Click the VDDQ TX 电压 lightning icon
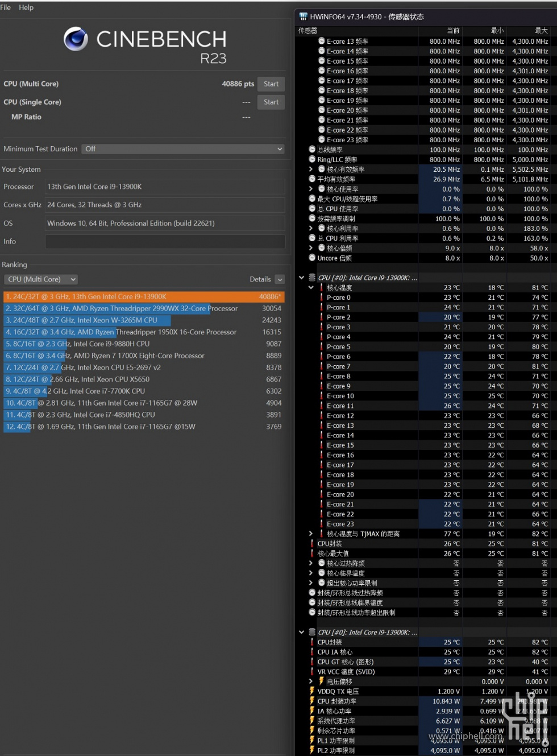The image size is (557, 756). 312,691
